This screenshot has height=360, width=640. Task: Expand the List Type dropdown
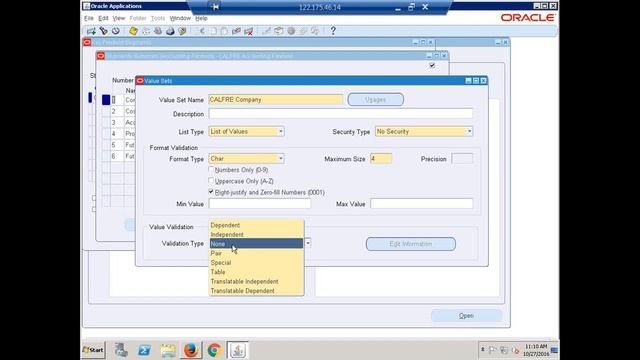280,131
